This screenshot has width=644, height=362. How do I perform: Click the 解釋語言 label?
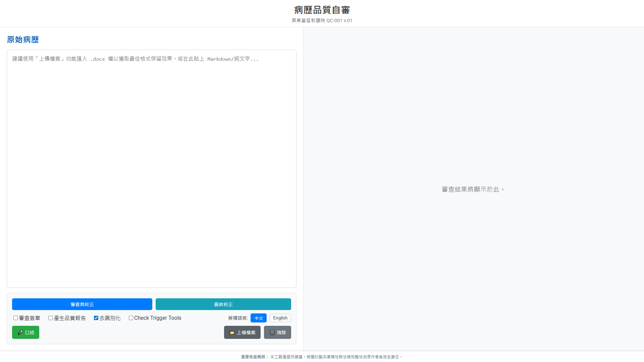click(x=238, y=318)
